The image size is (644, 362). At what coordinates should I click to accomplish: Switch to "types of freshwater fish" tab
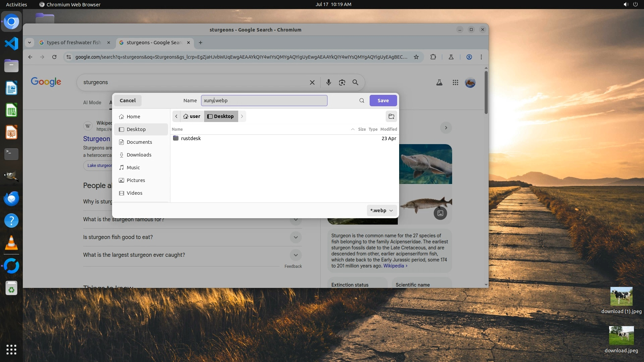point(74,43)
